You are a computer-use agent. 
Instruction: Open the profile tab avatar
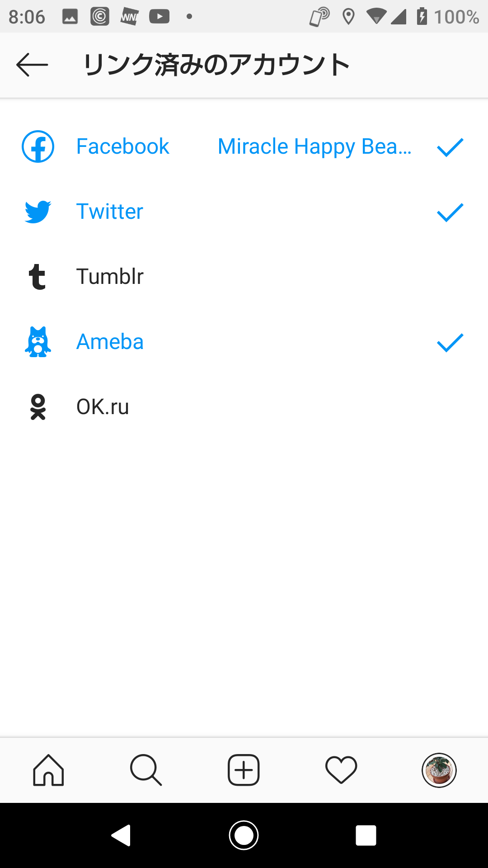tap(439, 770)
